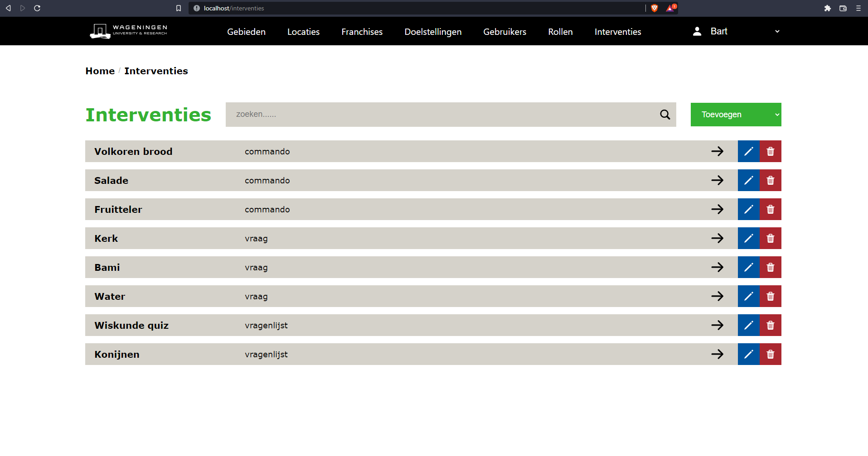The height and width of the screenshot is (456, 868).
Task: Open the Franchises menu item
Action: pos(362,32)
